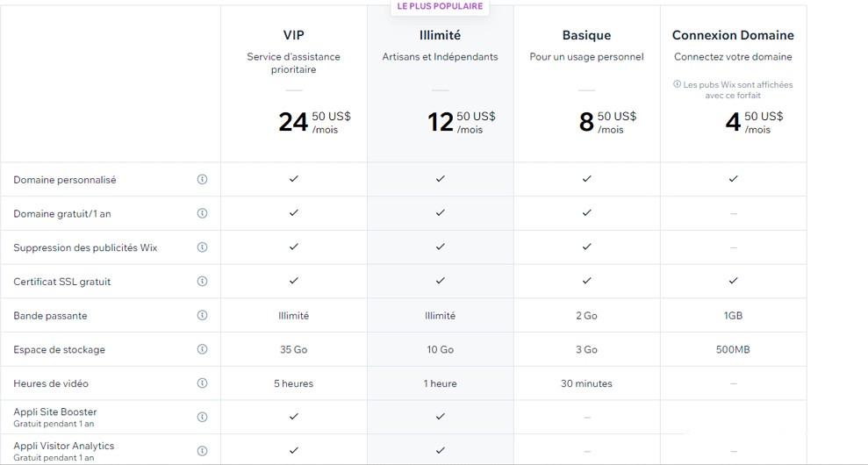The image size is (868, 465).
Task: Open info icon for Suppression des publicités Wix
Action: click(x=202, y=247)
